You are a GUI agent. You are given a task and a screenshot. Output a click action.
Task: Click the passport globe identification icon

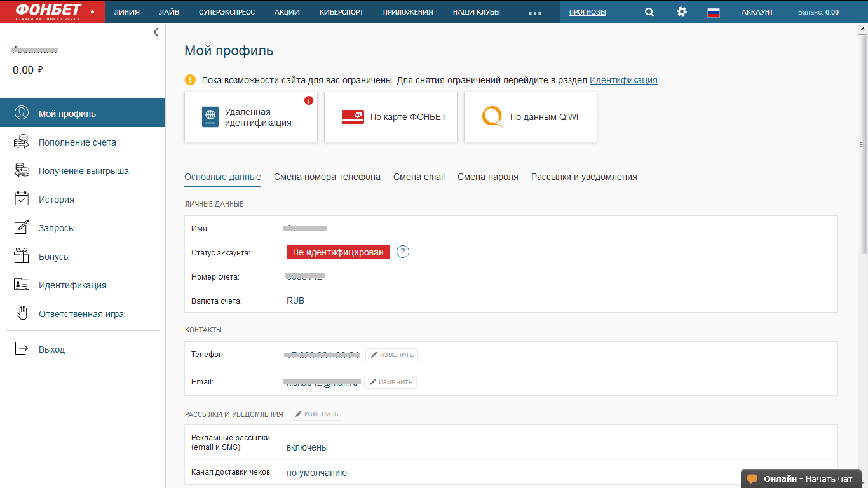(x=210, y=117)
